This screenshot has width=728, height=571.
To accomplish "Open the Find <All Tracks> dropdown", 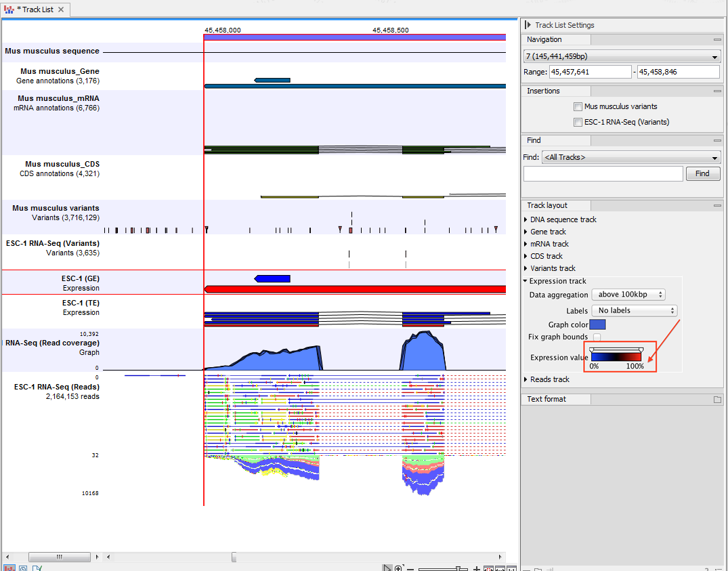I will 631,157.
